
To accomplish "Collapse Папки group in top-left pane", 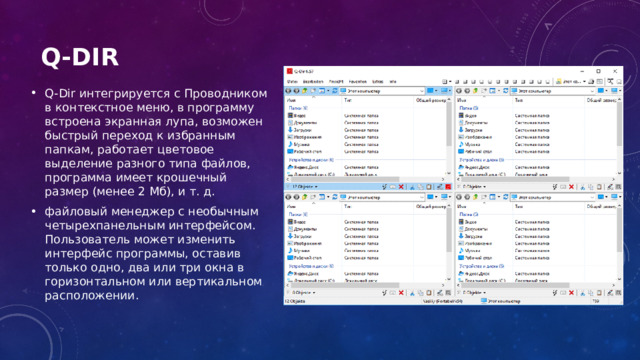I will pyautogui.click(x=298, y=108).
